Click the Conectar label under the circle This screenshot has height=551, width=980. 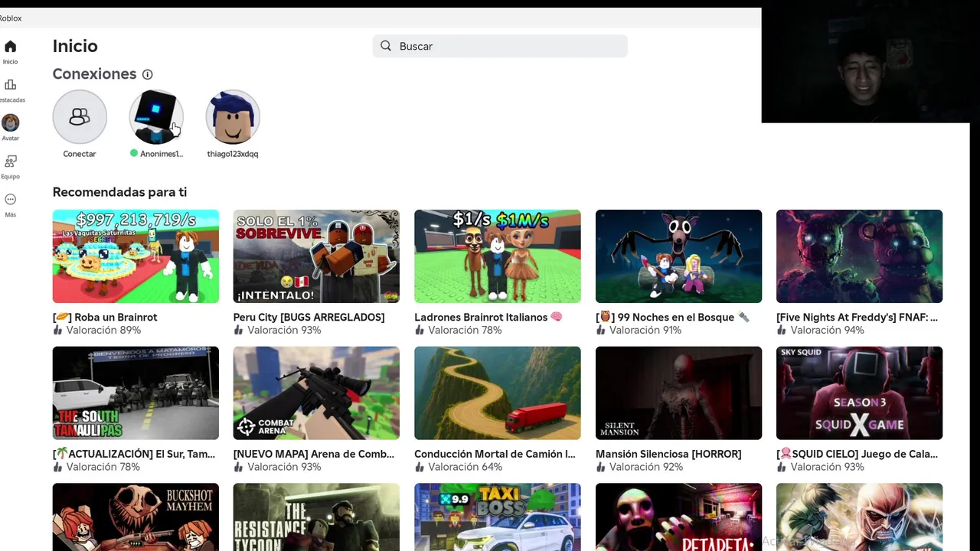[80, 154]
